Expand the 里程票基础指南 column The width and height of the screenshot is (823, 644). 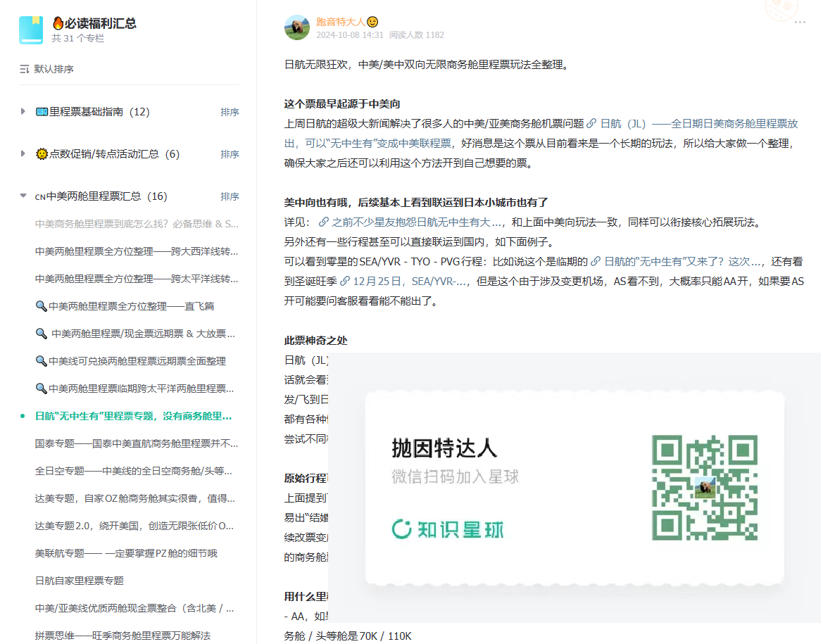pos(21,111)
